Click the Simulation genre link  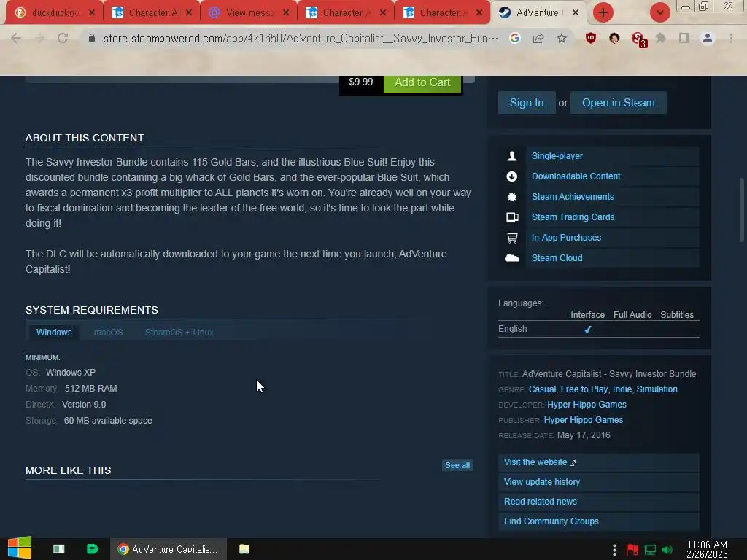pyautogui.click(x=657, y=389)
